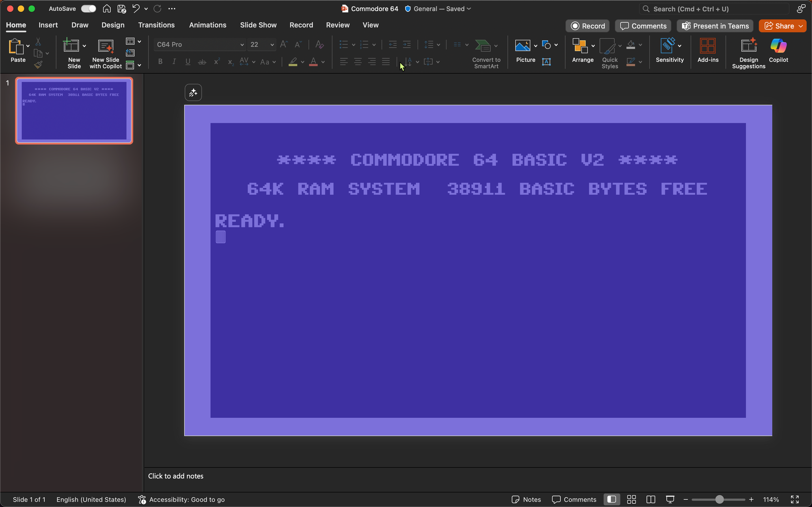Open Comments from the status bar
Image resolution: width=812 pixels, height=507 pixels.
(574, 500)
